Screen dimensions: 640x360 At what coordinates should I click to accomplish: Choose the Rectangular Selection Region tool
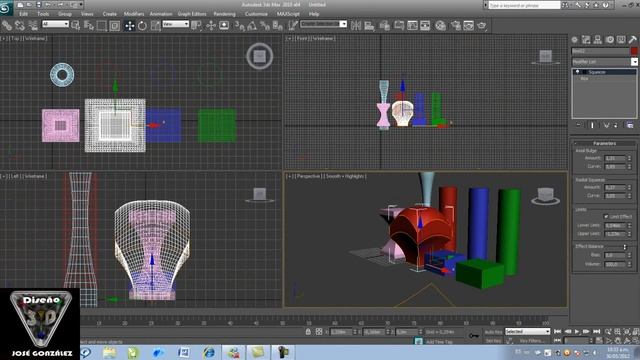(102, 26)
